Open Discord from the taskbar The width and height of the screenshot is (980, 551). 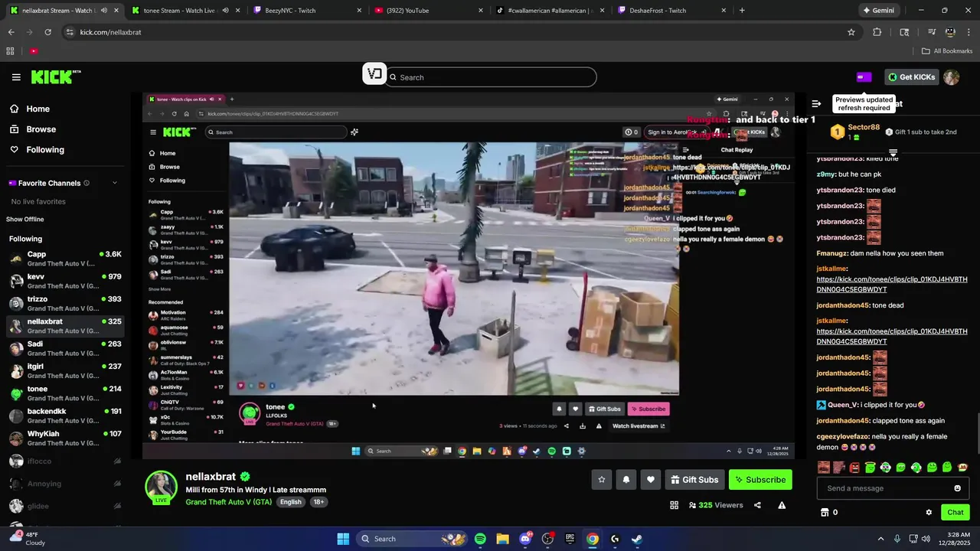pos(525,539)
